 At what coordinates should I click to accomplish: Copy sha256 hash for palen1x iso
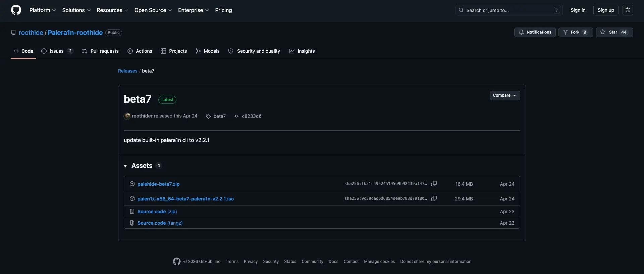pos(434,198)
